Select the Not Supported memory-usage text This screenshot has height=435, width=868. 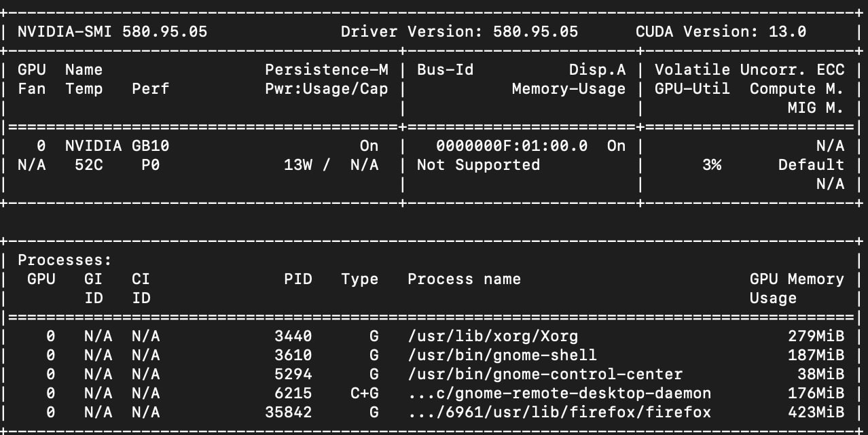click(x=477, y=164)
